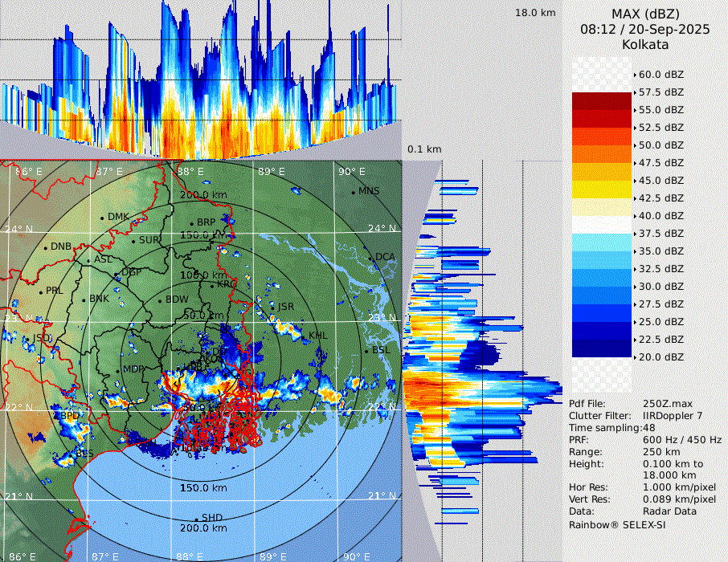This screenshot has height=562, width=728.
Task: Select the MDP station marker
Action: 117,370
